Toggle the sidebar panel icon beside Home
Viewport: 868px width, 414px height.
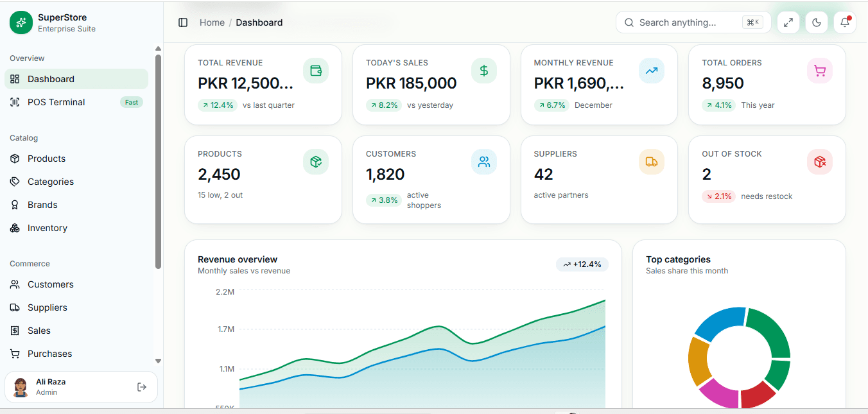pos(183,22)
